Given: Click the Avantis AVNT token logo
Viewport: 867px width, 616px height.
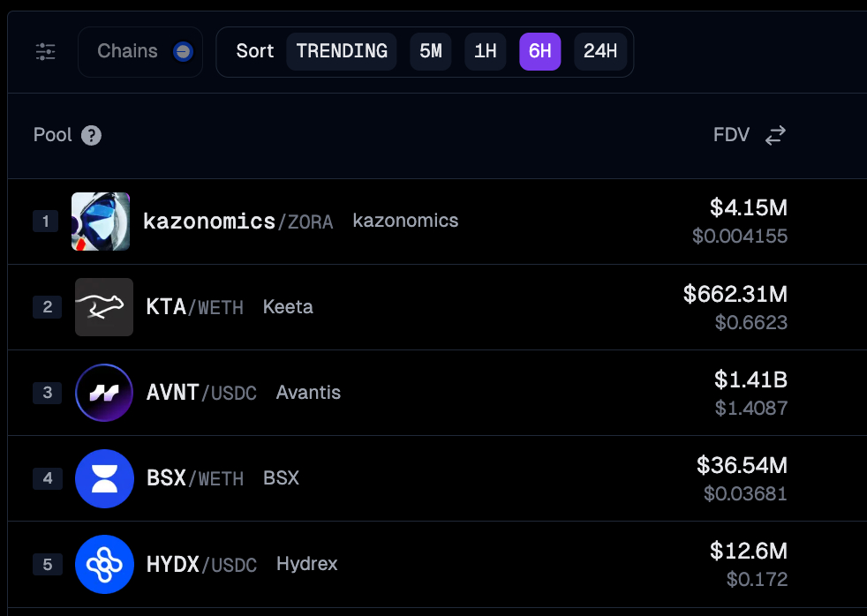Looking at the screenshot, I should click(x=104, y=393).
